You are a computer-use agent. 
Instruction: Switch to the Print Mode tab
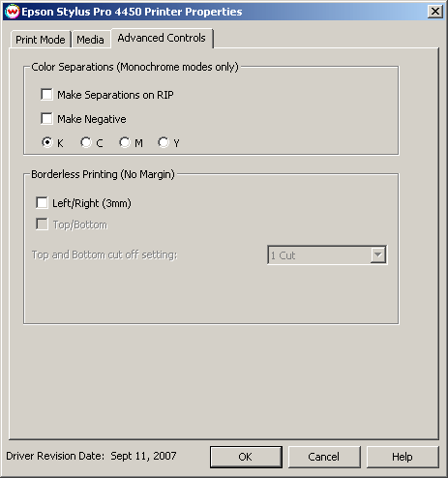pos(41,40)
